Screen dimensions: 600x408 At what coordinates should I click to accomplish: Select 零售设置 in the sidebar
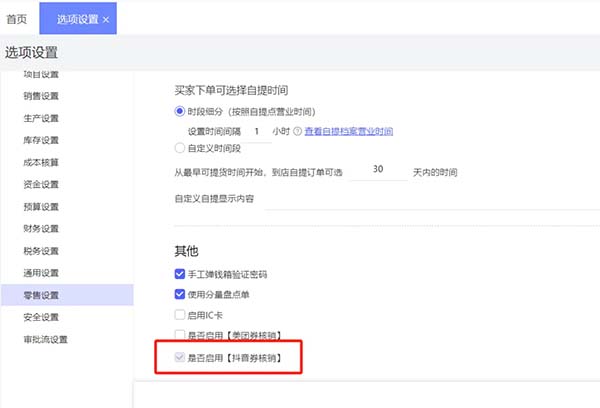click(67, 295)
